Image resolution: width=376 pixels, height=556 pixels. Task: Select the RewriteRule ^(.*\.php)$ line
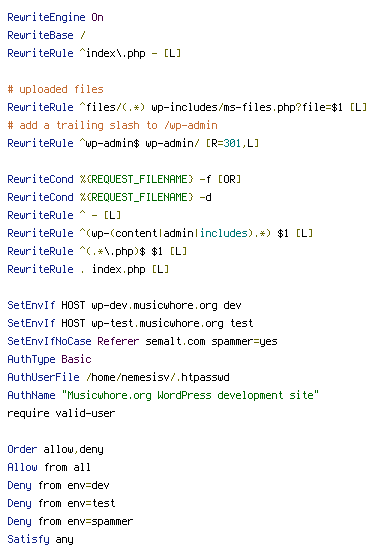point(97,251)
